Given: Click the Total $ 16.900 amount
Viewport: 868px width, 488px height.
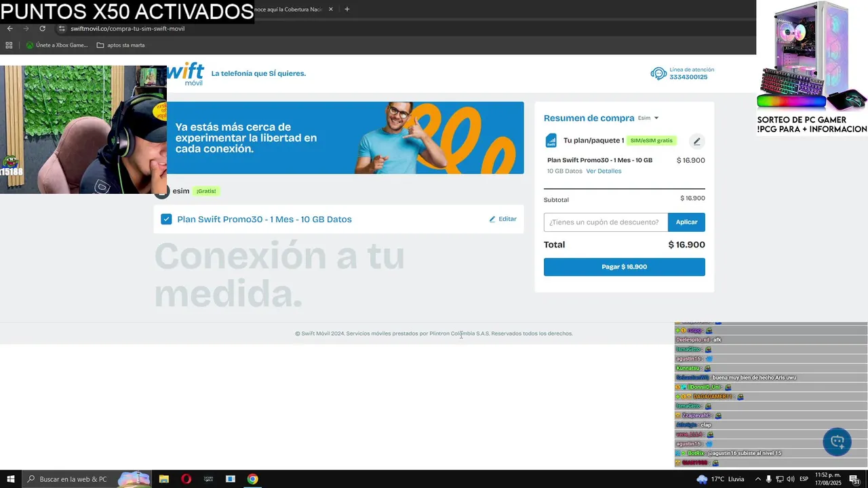Looking at the screenshot, I should (686, 245).
